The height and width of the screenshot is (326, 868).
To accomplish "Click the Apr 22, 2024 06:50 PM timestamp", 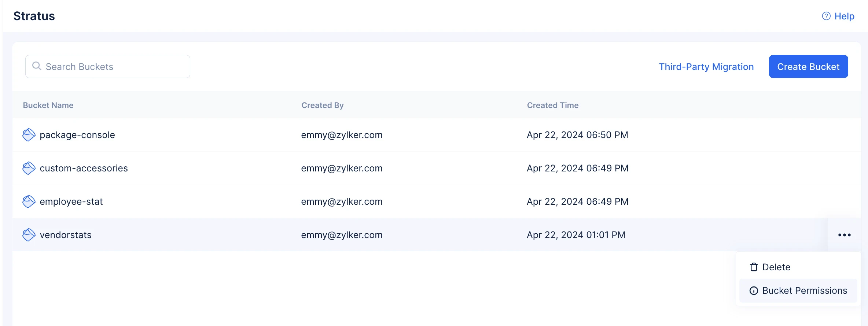I will click(x=577, y=135).
